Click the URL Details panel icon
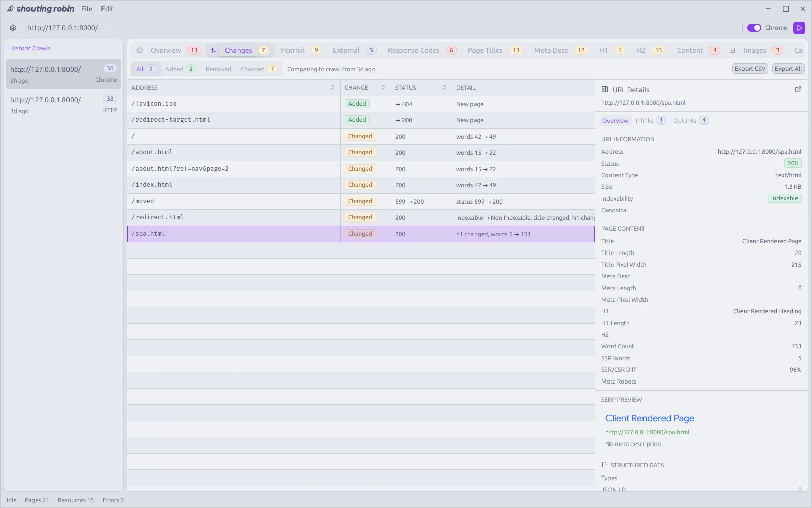This screenshot has width=812, height=508. (605, 89)
